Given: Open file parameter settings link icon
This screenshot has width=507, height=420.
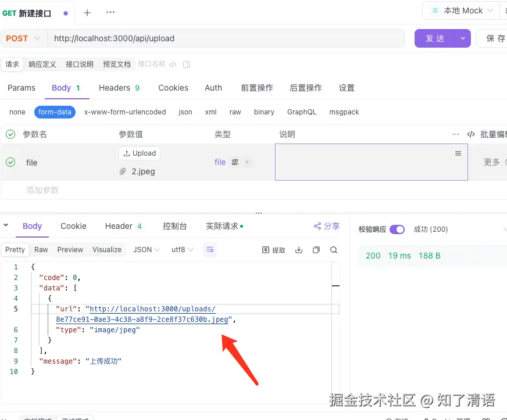Looking at the screenshot, I should click(235, 162).
